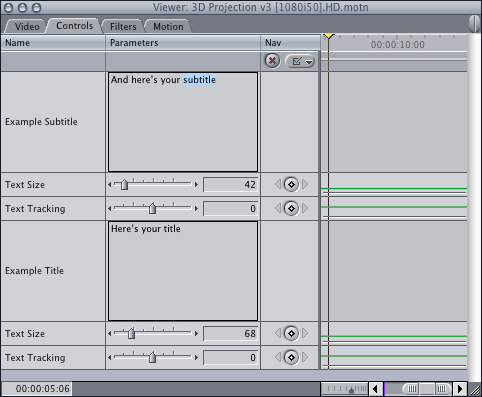482x397 pixels.
Task: Click the yellow playhead marker on the ruler
Action: 329,36
